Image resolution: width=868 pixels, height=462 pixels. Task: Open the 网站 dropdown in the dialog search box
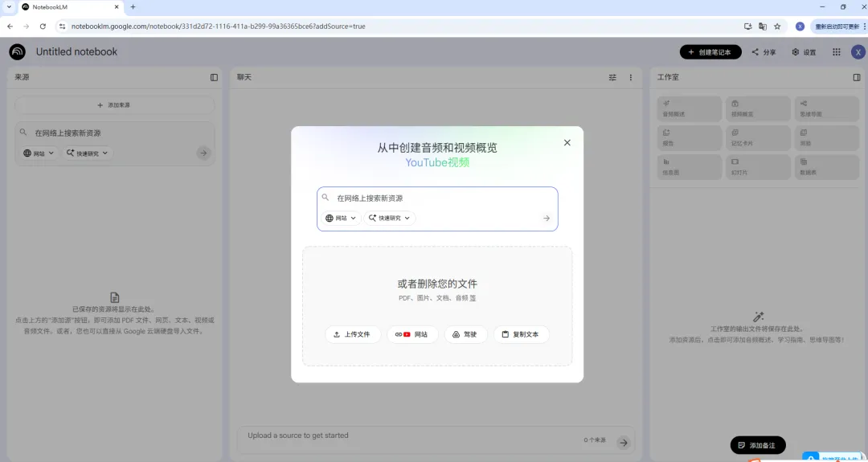click(341, 218)
